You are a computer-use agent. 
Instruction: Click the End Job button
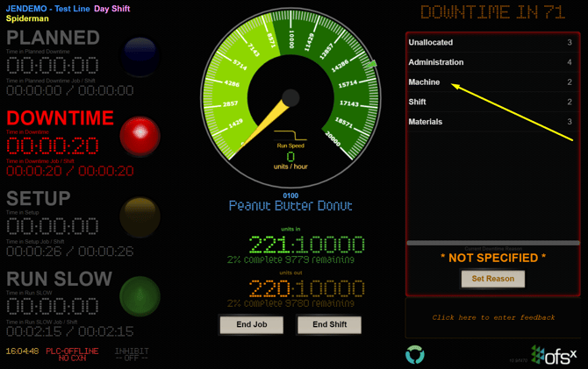click(252, 324)
